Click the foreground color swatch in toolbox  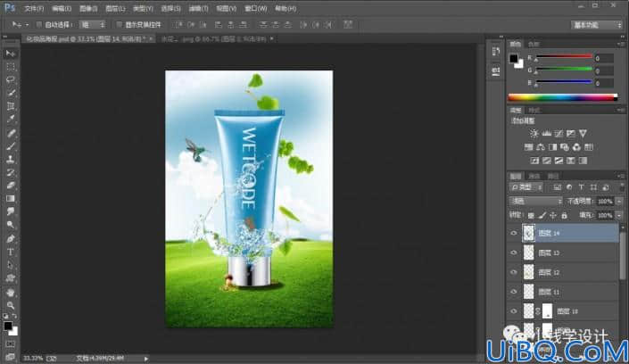click(x=8, y=326)
